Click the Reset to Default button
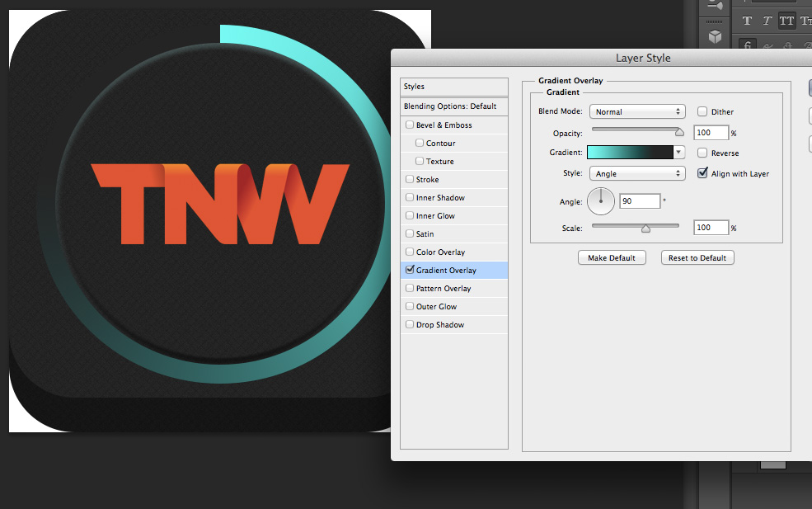This screenshot has height=509, width=812. point(697,257)
